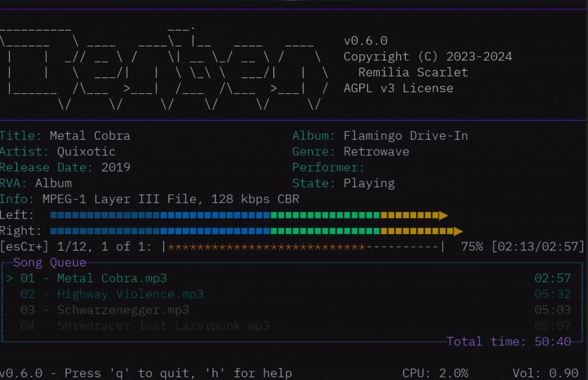Click the Right channel VU meter

click(257, 231)
